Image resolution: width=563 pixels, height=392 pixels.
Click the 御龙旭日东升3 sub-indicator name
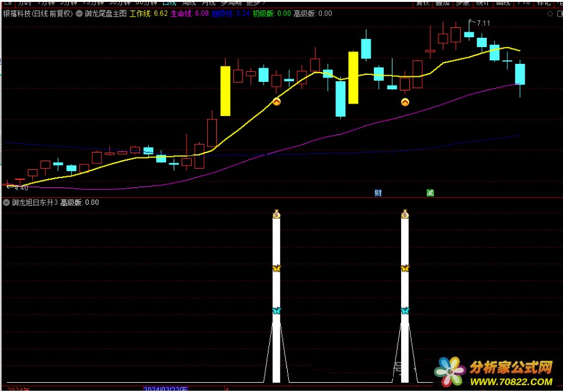[35, 203]
